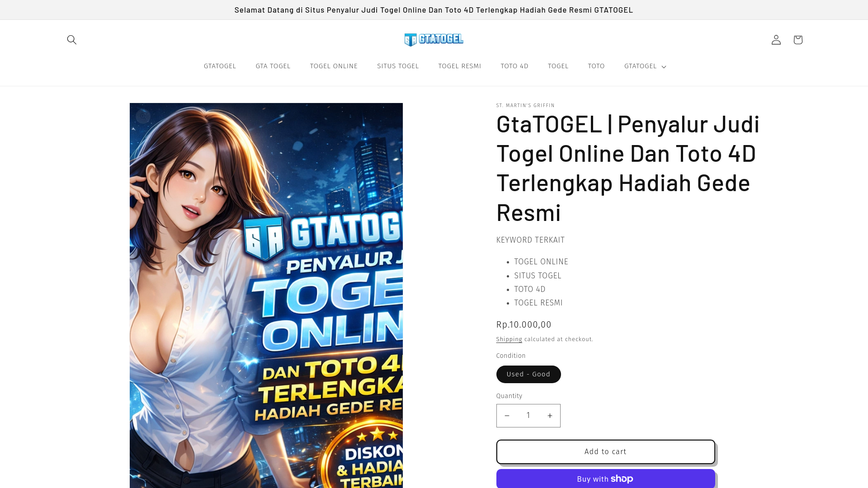Increase quantity with plus icon
Image resolution: width=868 pixels, height=488 pixels.
click(x=550, y=416)
